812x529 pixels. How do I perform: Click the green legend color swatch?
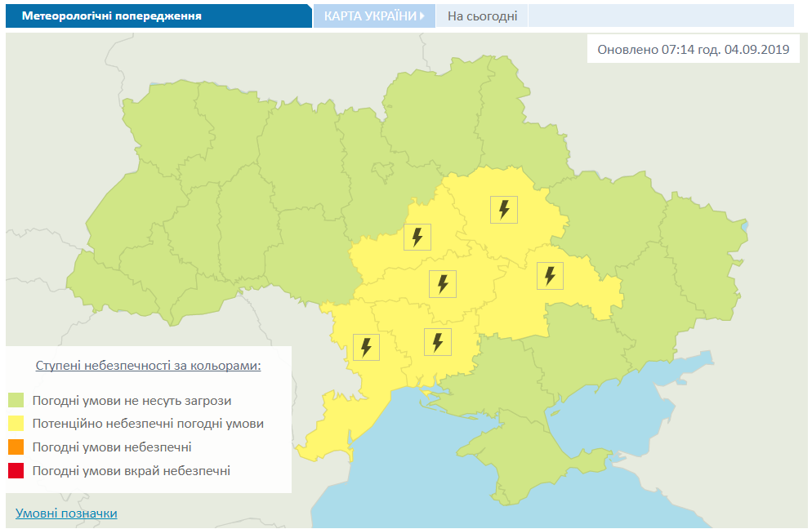(x=16, y=401)
